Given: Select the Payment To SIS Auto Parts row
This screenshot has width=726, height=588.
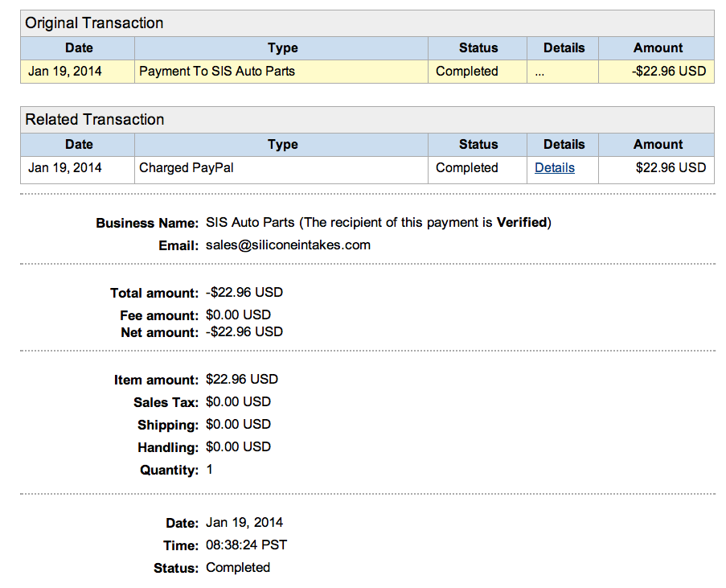Looking at the screenshot, I should pos(367,72).
